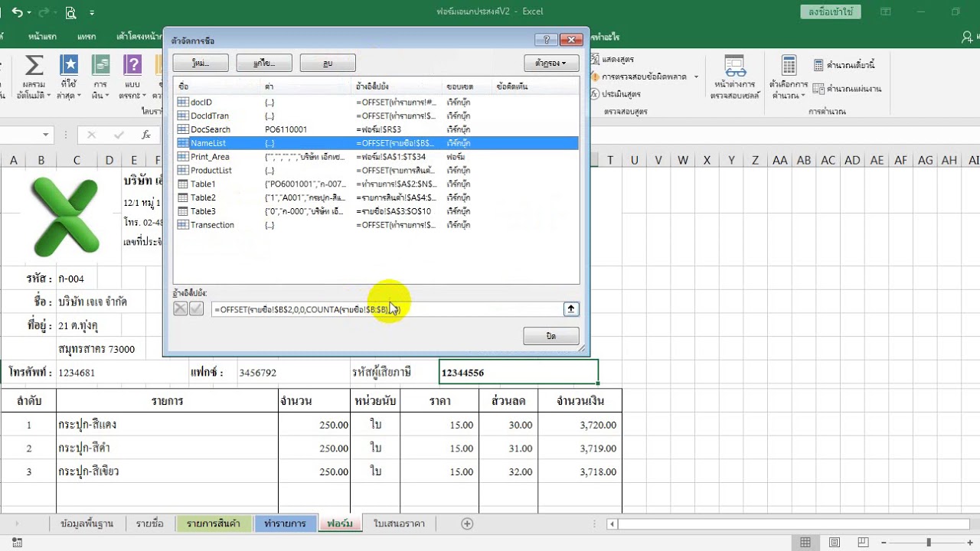Click the Name Manager help question button
Image resolution: width=980 pixels, height=551 pixels.
point(545,39)
